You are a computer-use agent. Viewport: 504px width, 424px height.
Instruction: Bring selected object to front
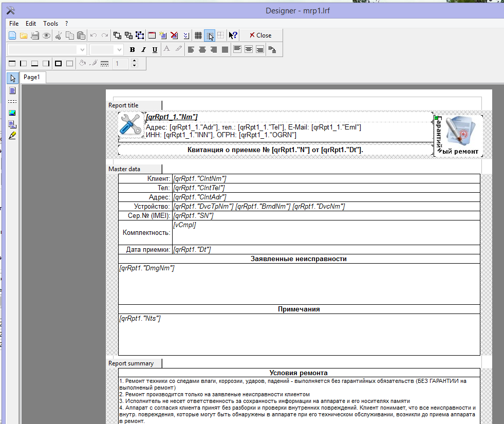117,35
